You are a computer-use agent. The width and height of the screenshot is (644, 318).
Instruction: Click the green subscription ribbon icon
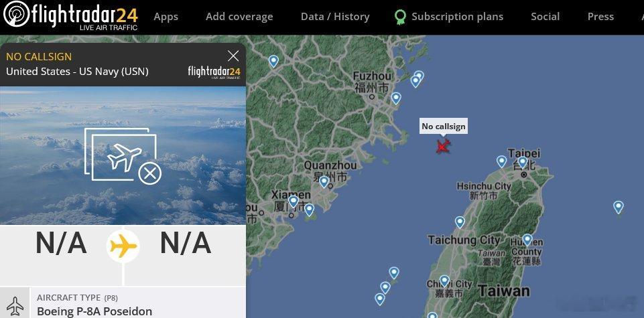coord(400,17)
